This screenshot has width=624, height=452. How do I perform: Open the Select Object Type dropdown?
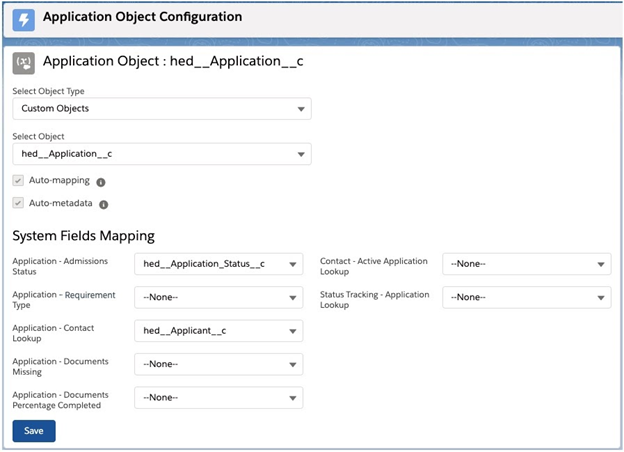click(161, 108)
